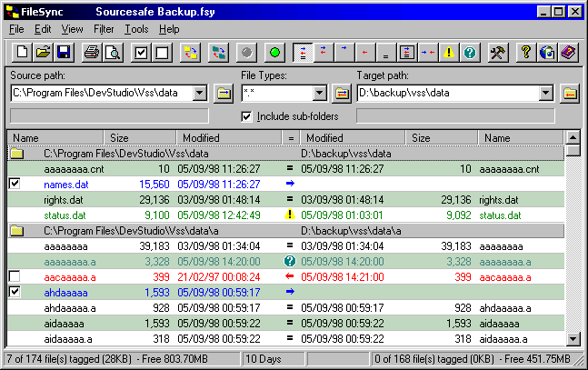Create a new sync file with blank page icon

pos(22,53)
